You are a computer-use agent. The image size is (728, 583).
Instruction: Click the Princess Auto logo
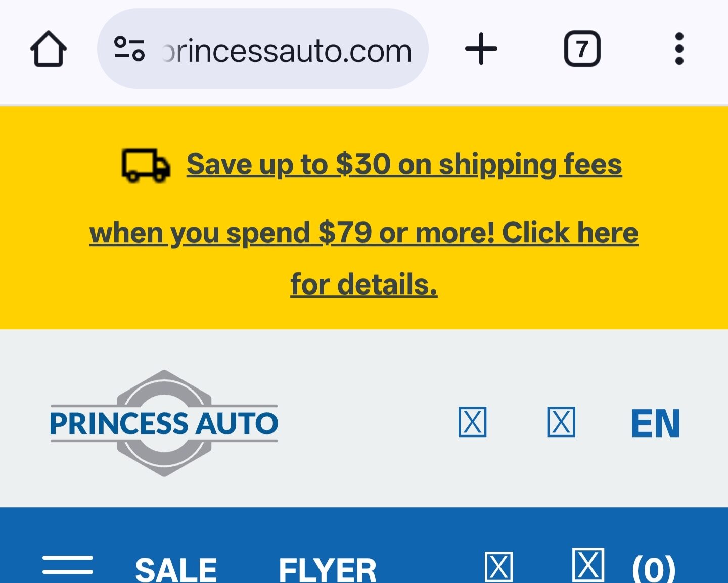[x=163, y=424]
